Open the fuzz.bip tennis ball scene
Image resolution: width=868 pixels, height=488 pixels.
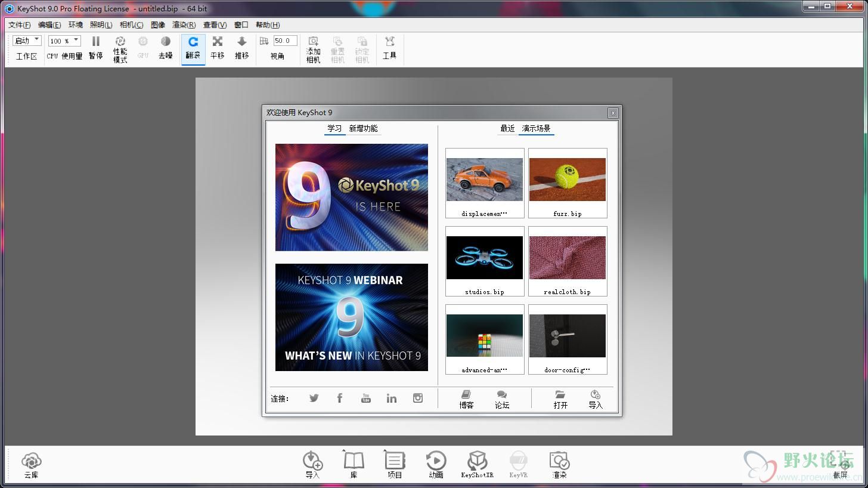click(568, 183)
